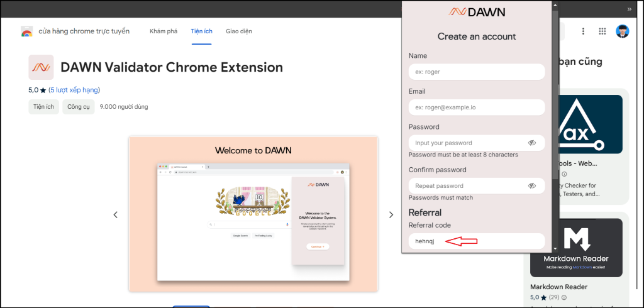Click the DAWN logo in popup header
644x308 pixels.
coord(477,12)
